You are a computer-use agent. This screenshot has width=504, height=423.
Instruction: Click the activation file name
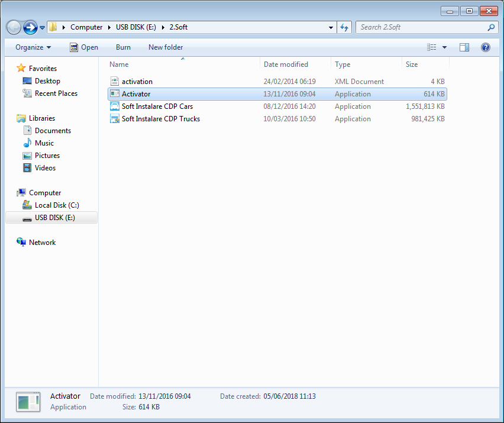[x=137, y=81]
